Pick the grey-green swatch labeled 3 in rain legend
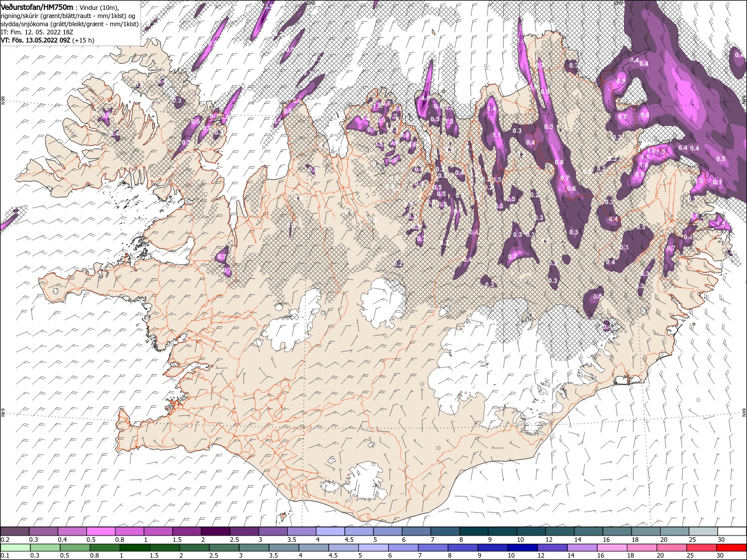This screenshot has height=560, width=747. pyautogui.click(x=254, y=547)
